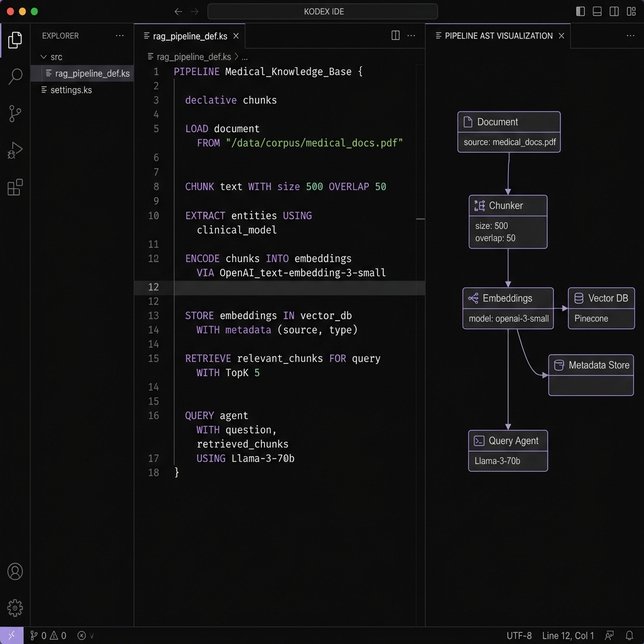Expand the breadcrumb ellipsis segment

click(245, 57)
